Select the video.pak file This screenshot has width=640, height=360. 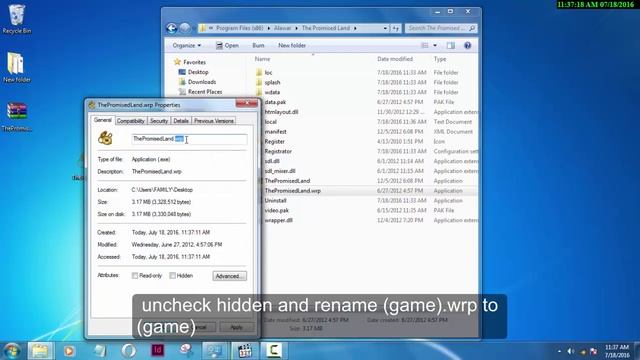[276, 211]
